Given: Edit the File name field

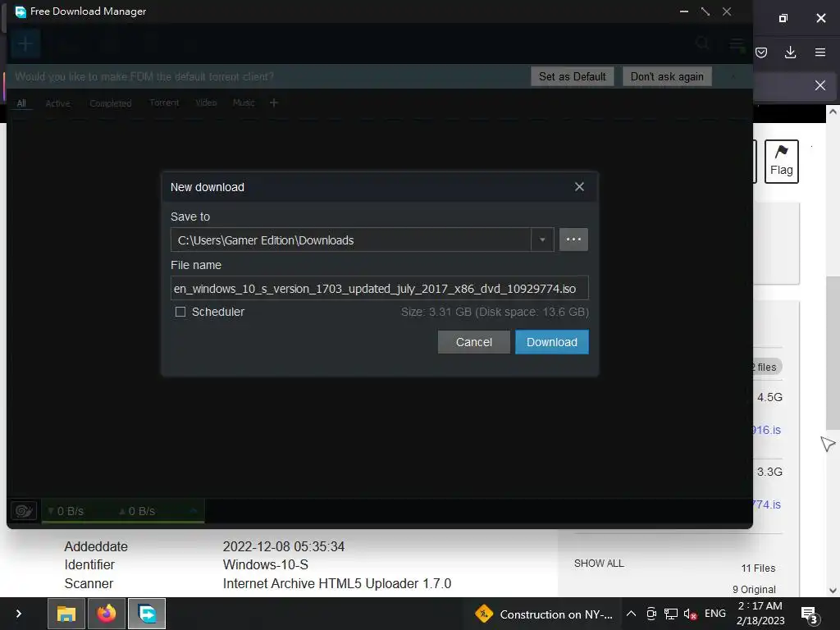Looking at the screenshot, I should [379, 288].
